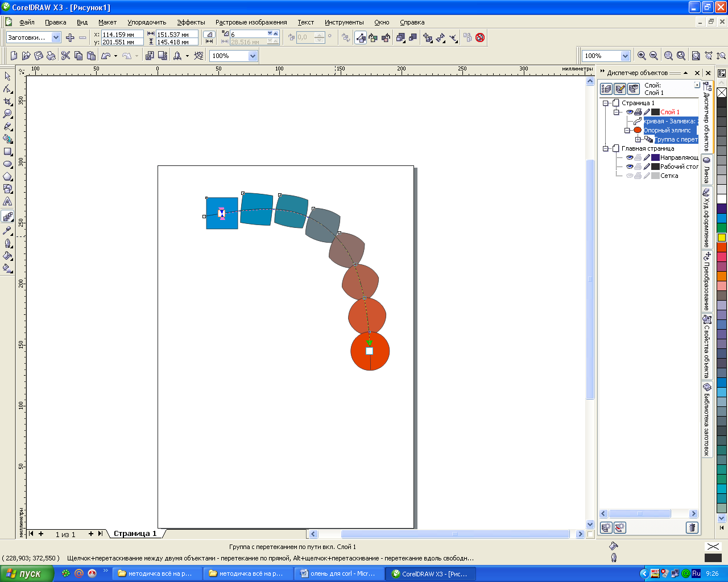The image size is (728, 582).
Task: Click the no-color X swatch in palette
Action: tap(722, 93)
